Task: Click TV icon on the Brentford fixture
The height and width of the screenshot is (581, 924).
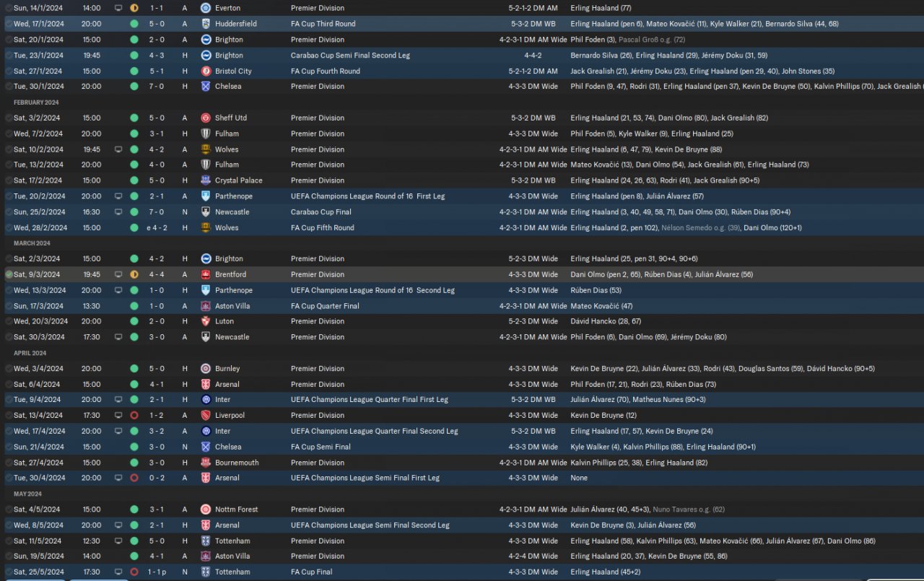Action: [118, 274]
